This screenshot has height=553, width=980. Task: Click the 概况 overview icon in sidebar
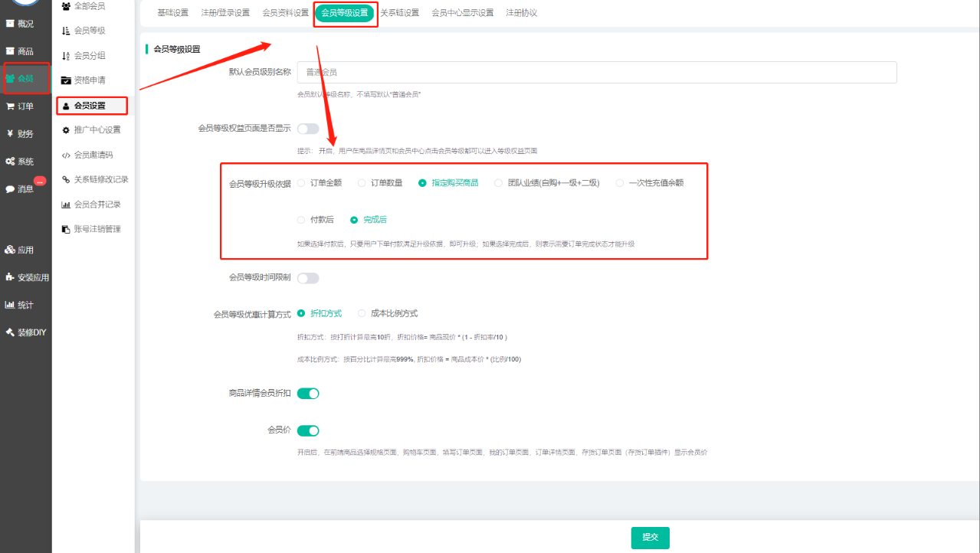point(10,24)
